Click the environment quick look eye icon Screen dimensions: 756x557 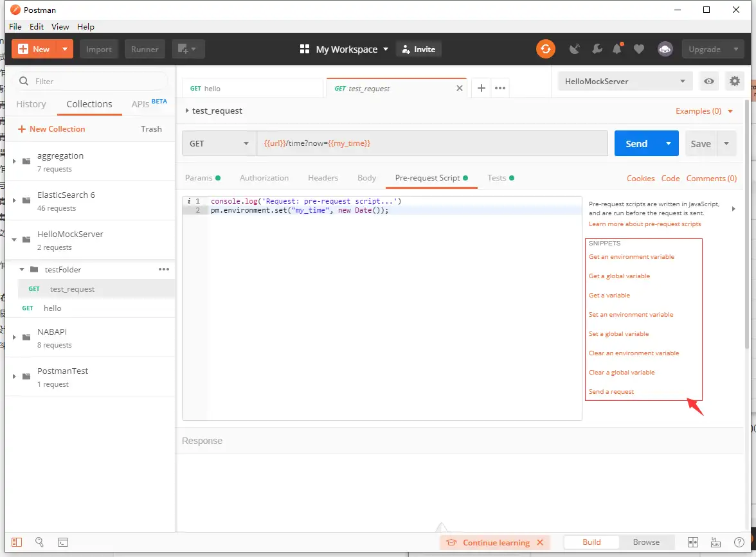pyautogui.click(x=709, y=82)
